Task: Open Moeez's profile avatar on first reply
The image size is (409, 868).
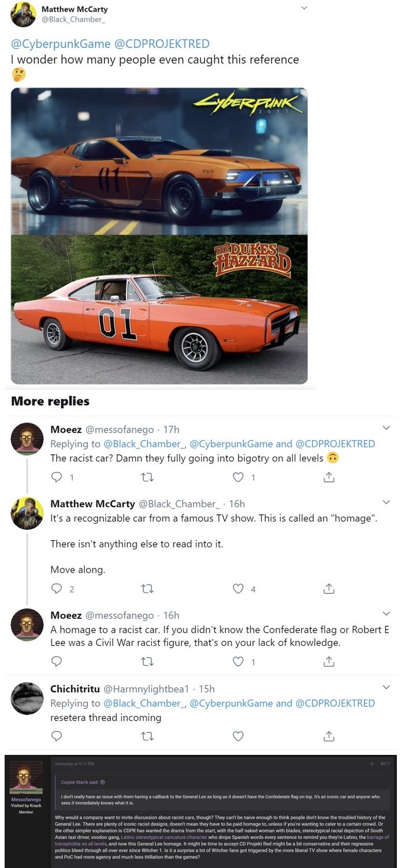Action: (x=27, y=439)
